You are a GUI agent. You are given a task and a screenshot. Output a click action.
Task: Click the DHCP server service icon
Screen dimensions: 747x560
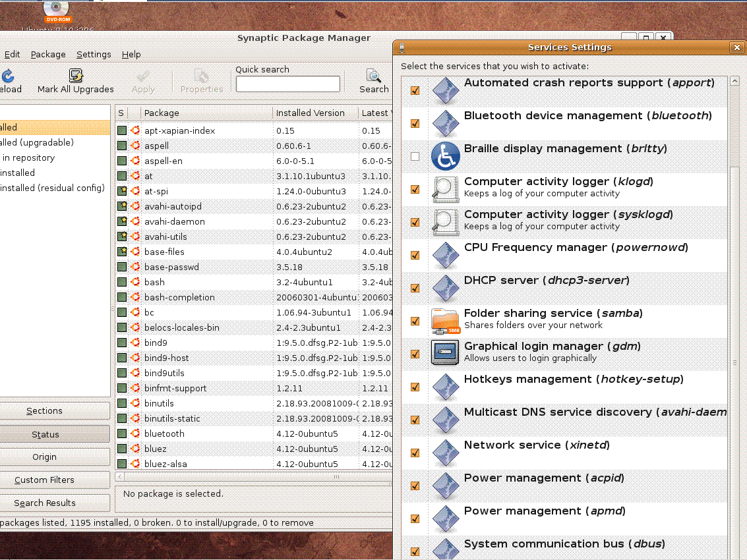[x=446, y=288]
